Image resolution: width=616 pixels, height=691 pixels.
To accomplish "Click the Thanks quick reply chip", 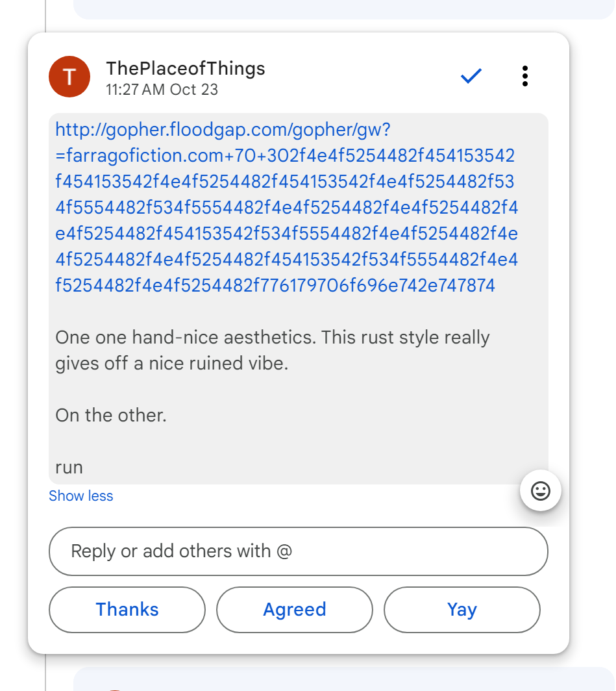I will (x=127, y=609).
